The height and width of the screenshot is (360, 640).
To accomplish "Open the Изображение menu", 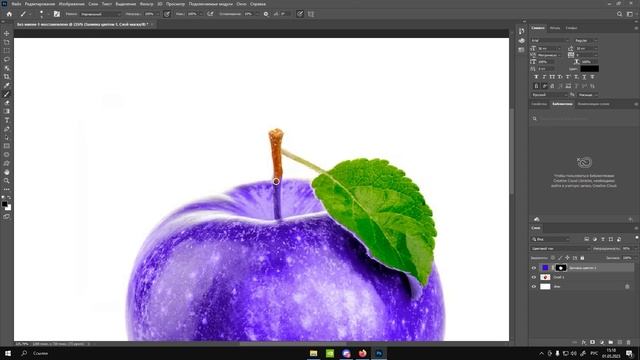I will pos(71,4).
